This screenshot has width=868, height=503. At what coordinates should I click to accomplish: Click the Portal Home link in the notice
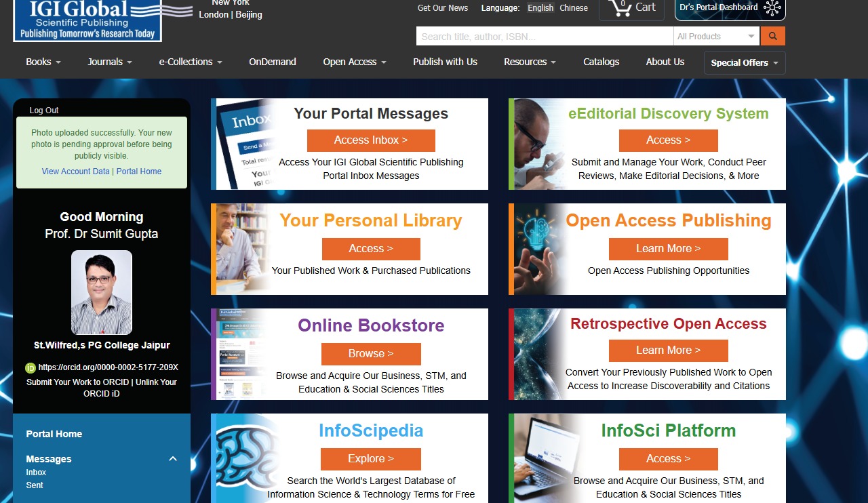(x=139, y=172)
